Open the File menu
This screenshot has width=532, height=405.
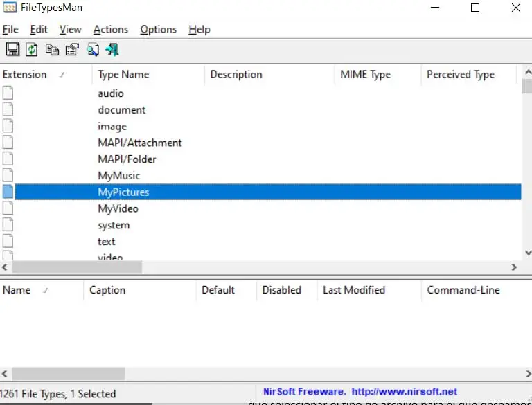10,30
